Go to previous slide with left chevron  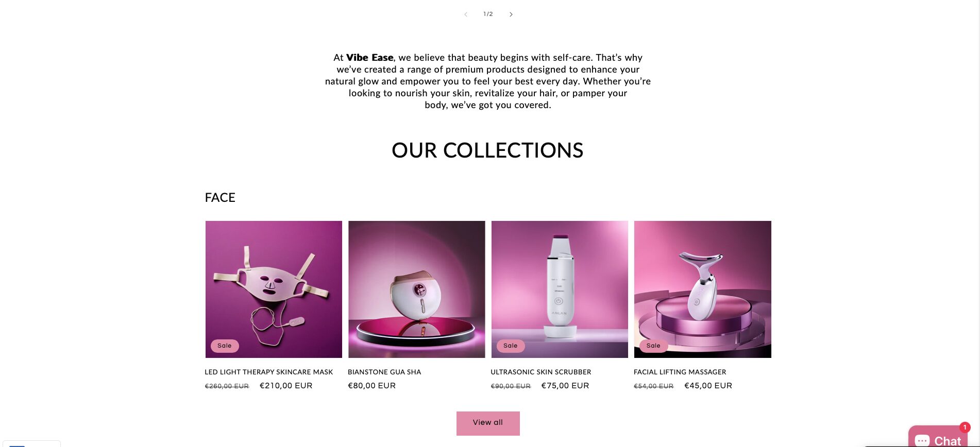(466, 14)
